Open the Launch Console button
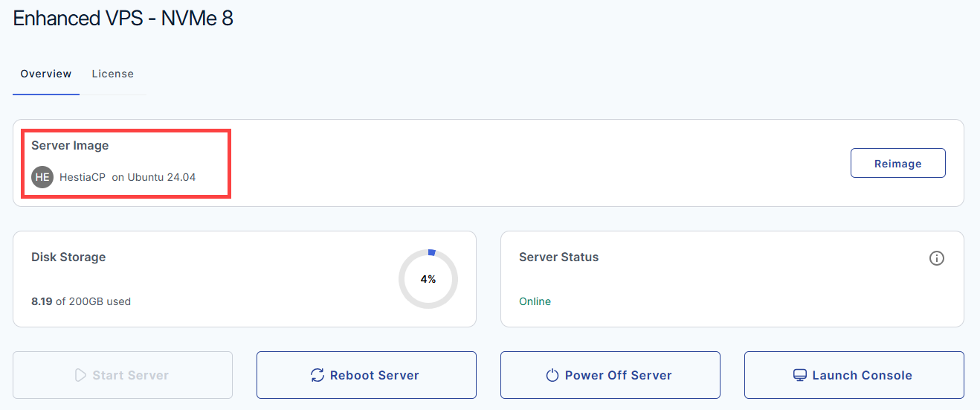 point(854,375)
